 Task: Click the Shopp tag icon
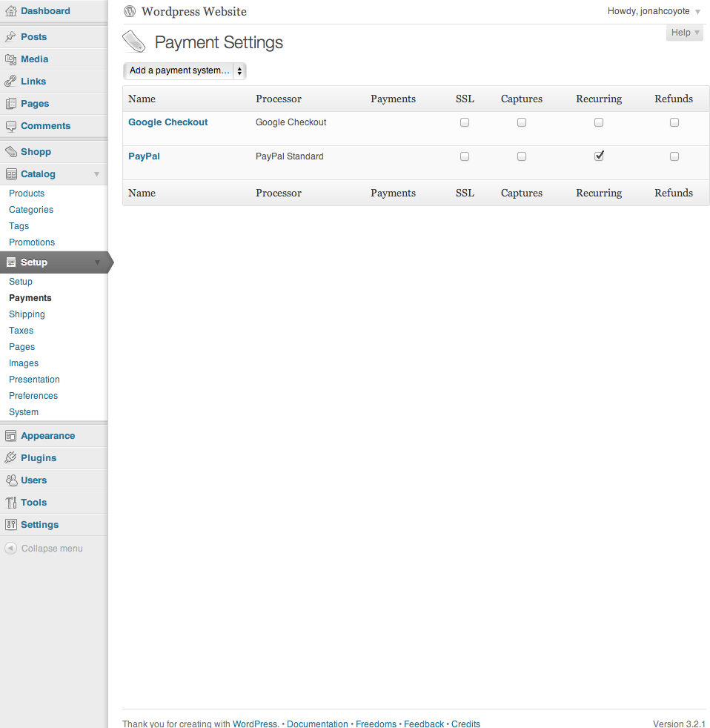point(10,152)
